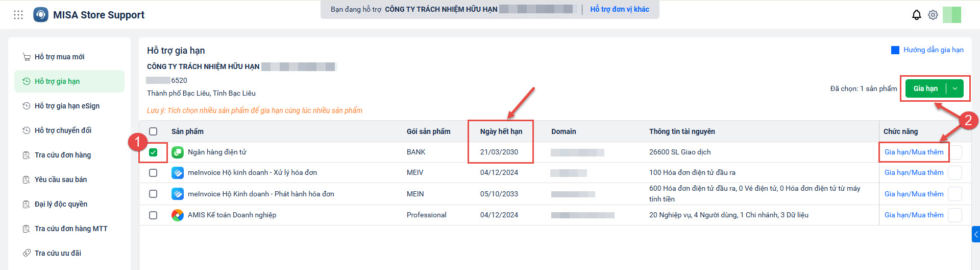Click the orange Lưu ý note text
980x270 pixels.
click(x=255, y=110)
